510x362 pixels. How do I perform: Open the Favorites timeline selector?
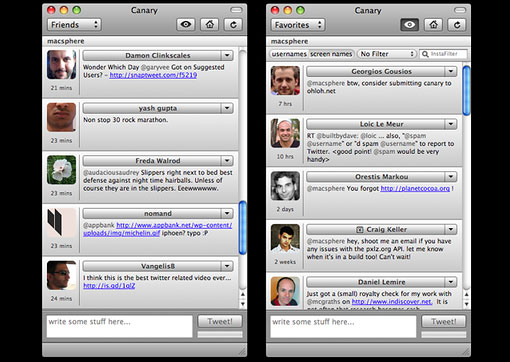pos(298,25)
